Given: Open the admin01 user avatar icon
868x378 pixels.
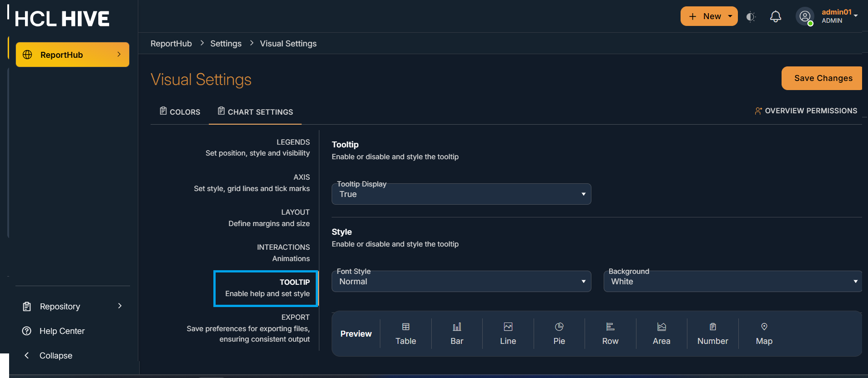Looking at the screenshot, I should 805,17.
